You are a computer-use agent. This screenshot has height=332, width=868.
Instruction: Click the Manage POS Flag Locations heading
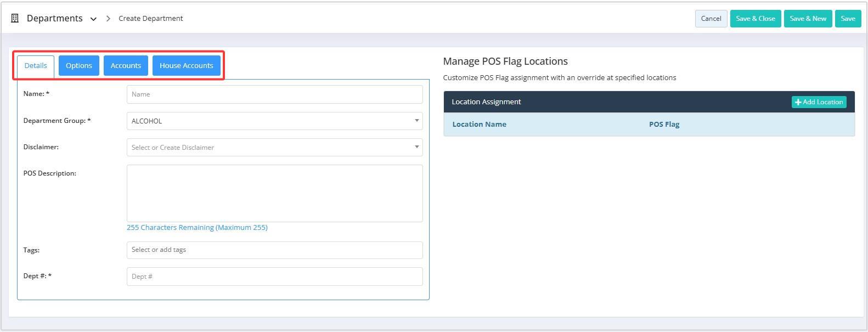(x=505, y=61)
